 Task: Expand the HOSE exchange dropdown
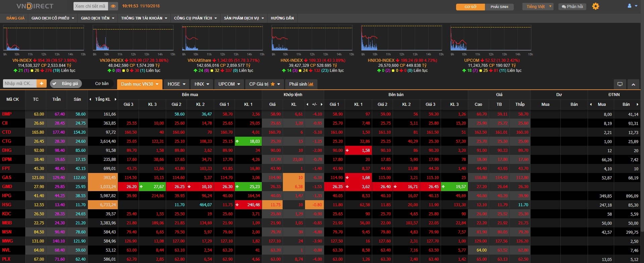click(177, 84)
